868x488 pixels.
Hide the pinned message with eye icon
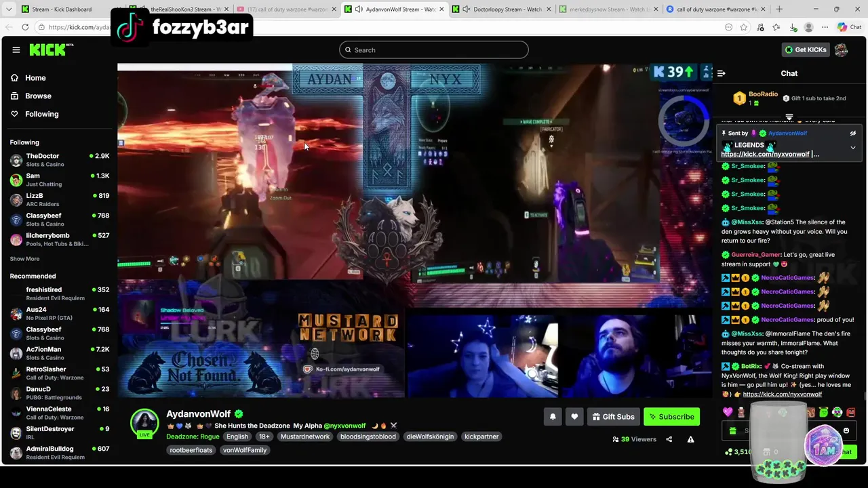coord(853,134)
